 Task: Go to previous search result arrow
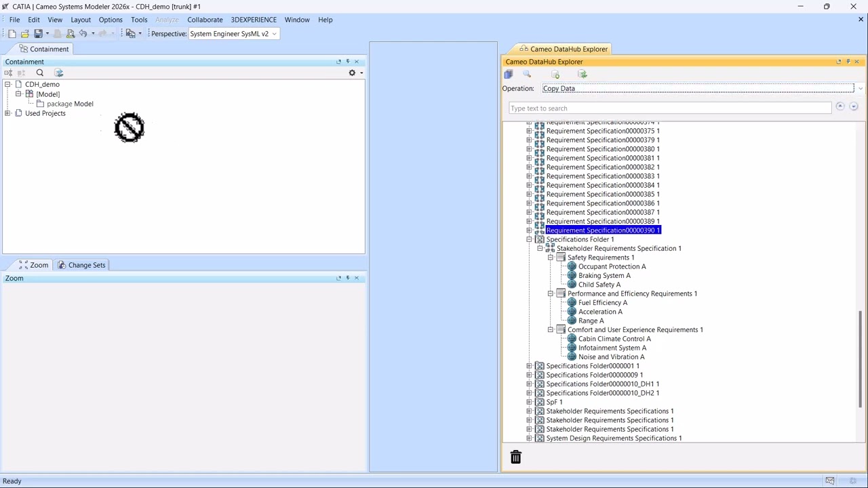pyautogui.click(x=840, y=106)
